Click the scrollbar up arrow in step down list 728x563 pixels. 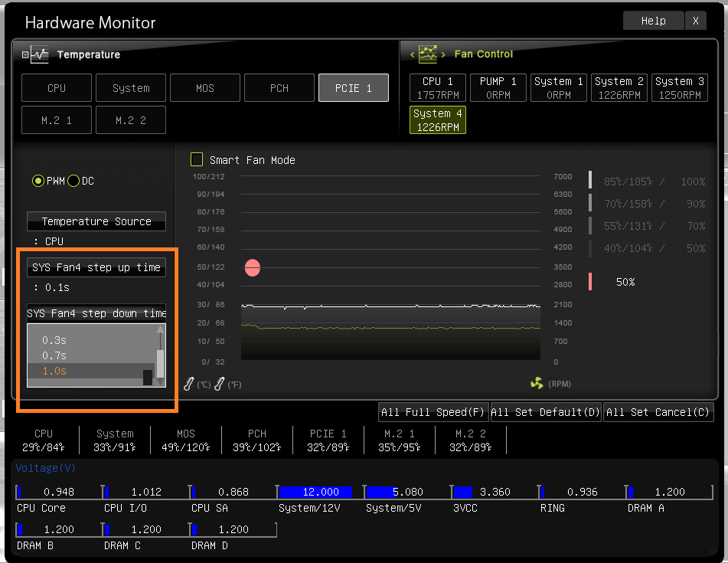[161, 329]
